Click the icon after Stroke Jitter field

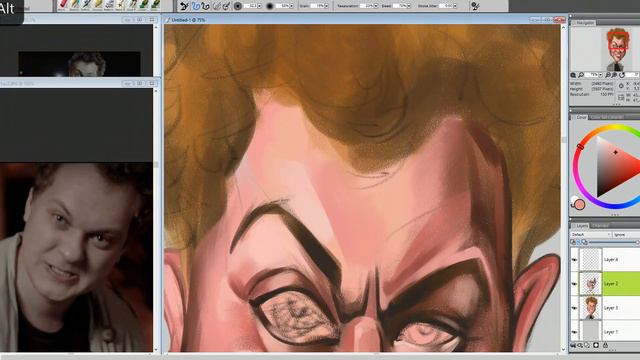pyautogui.click(x=475, y=6)
